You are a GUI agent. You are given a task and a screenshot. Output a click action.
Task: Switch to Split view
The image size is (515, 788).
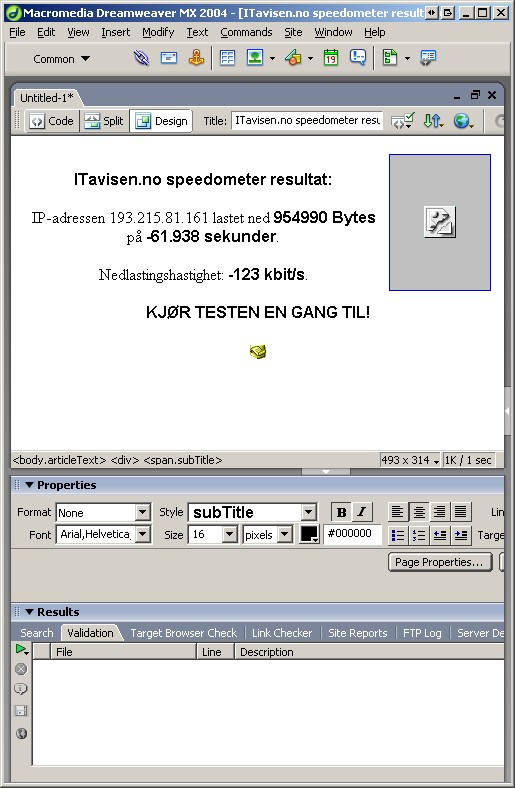coord(104,121)
